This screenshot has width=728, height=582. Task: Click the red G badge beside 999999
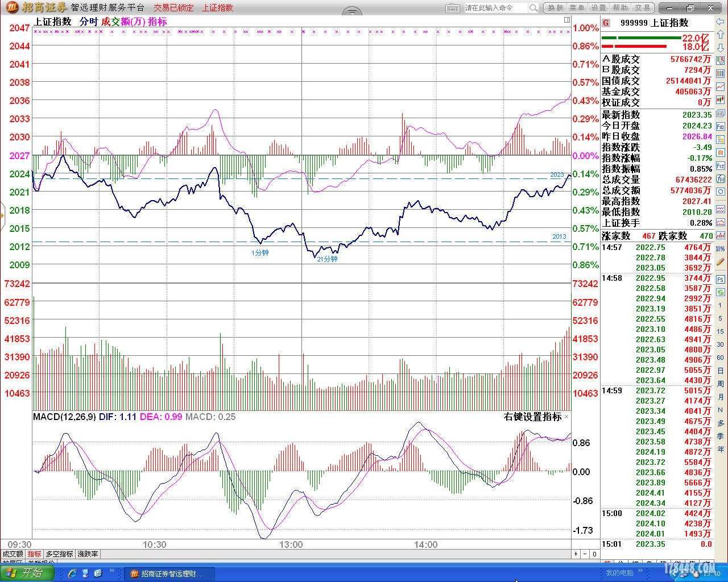click(606, 23)
